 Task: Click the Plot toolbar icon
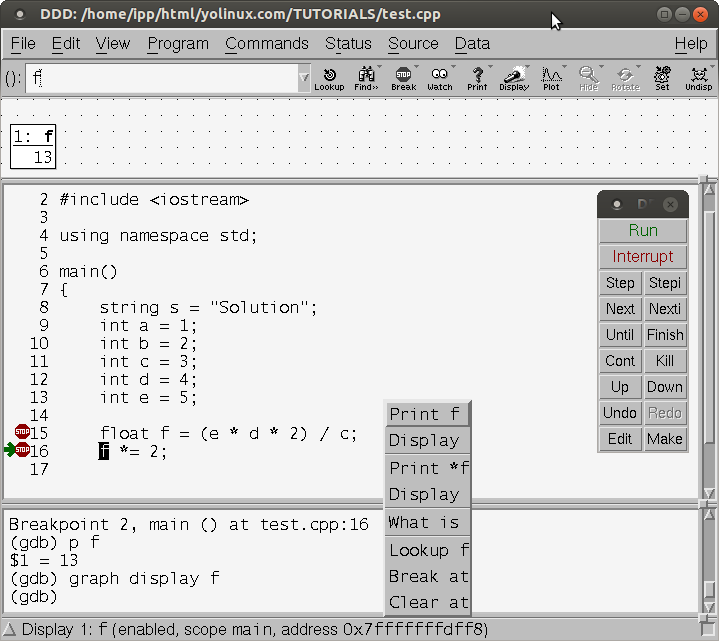click(x=551, y=78)
